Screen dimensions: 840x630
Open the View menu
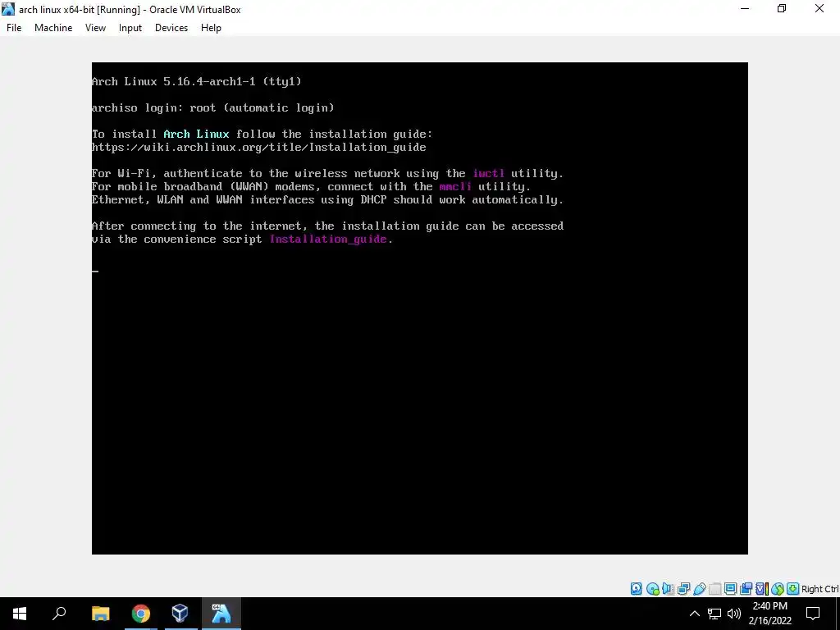(95, 28)
